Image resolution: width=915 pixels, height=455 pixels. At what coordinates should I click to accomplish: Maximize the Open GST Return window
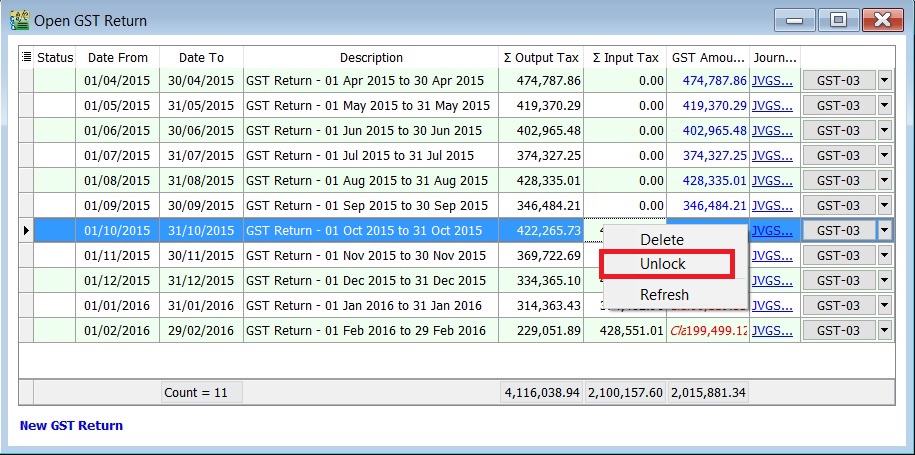(x=837, y=20)
